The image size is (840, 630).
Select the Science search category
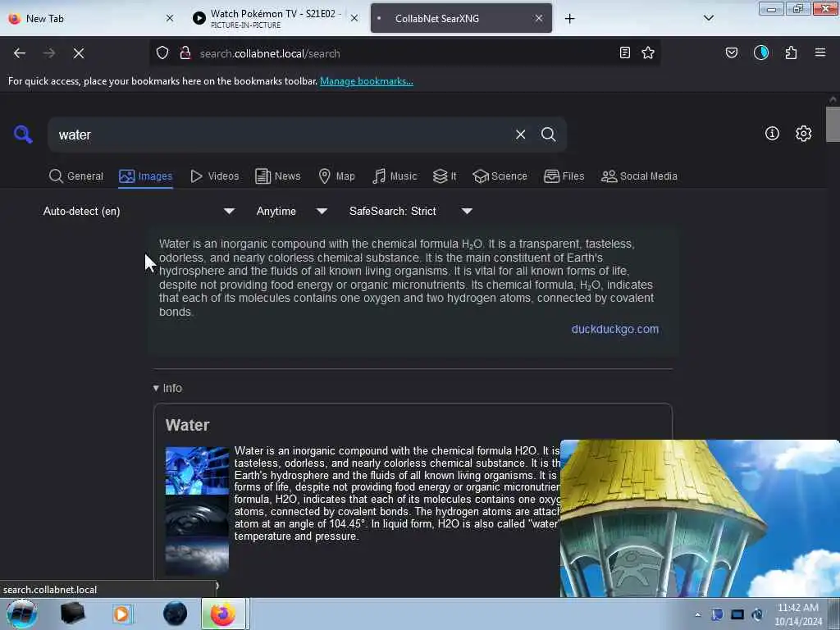pos(500,176)
